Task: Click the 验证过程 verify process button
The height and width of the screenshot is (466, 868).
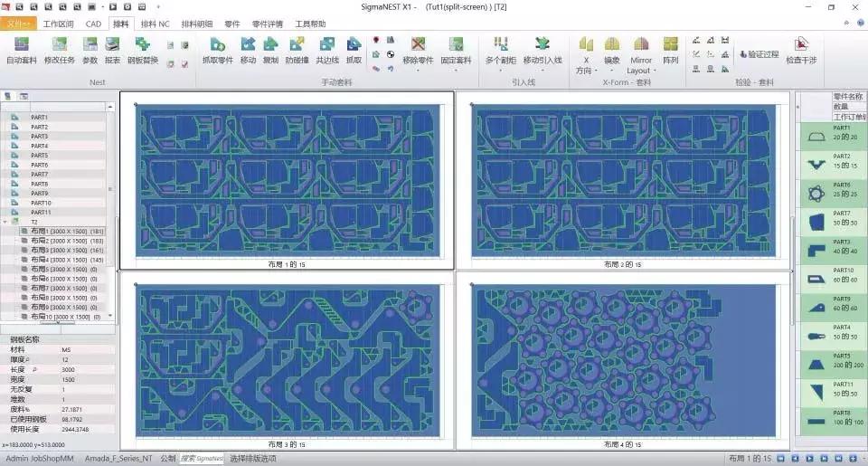Action: point(759,54)
